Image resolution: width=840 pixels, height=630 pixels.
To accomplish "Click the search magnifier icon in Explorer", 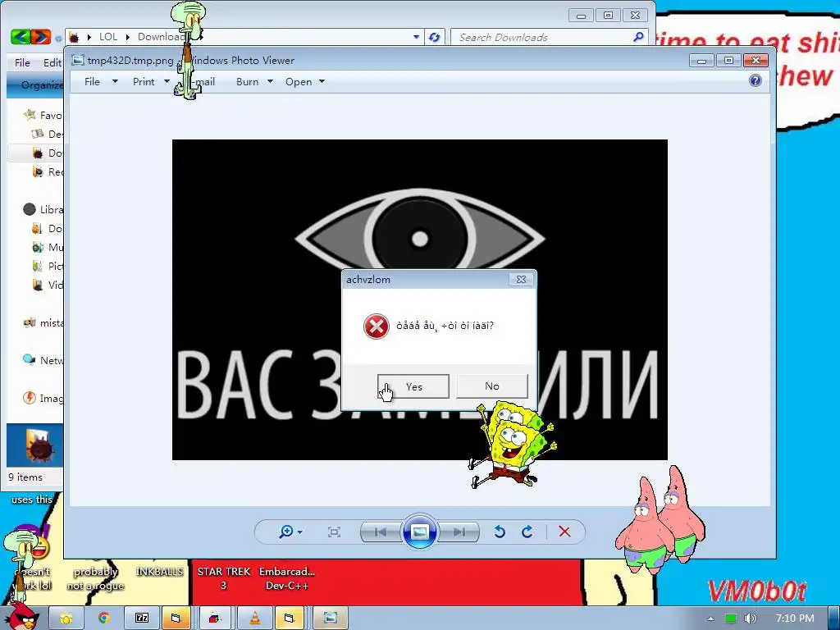I will coord(638,37).
